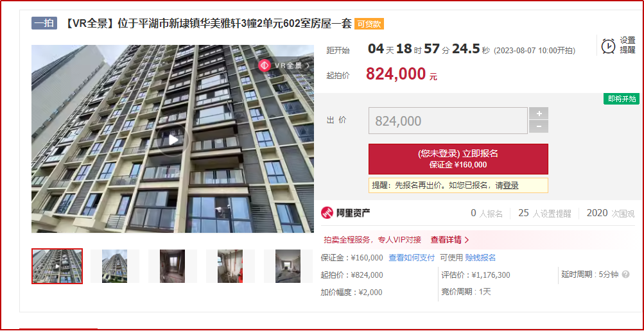Select the first building thumbnail
The image size is (644, 331).
point(57,266)
